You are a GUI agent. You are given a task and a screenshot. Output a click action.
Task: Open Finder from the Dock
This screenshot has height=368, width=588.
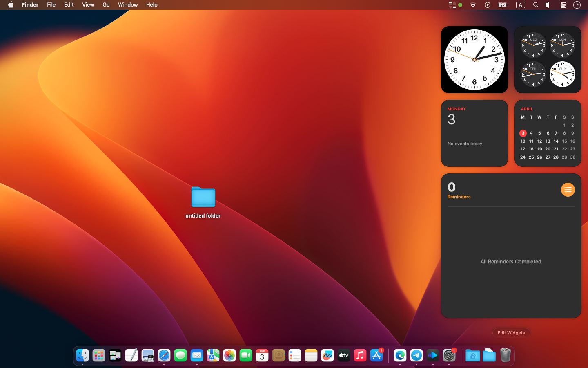click(x=82, y=355)
